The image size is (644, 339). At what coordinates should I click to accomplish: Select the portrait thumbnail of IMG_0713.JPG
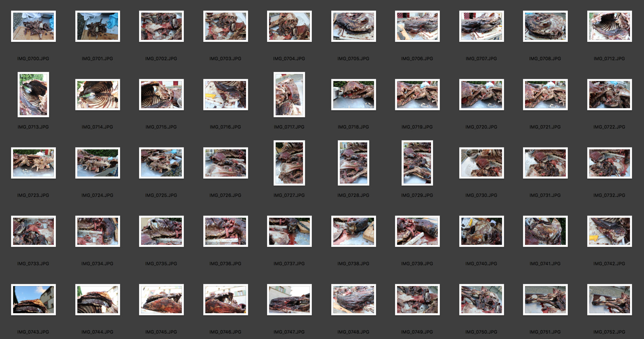(33, 95)
